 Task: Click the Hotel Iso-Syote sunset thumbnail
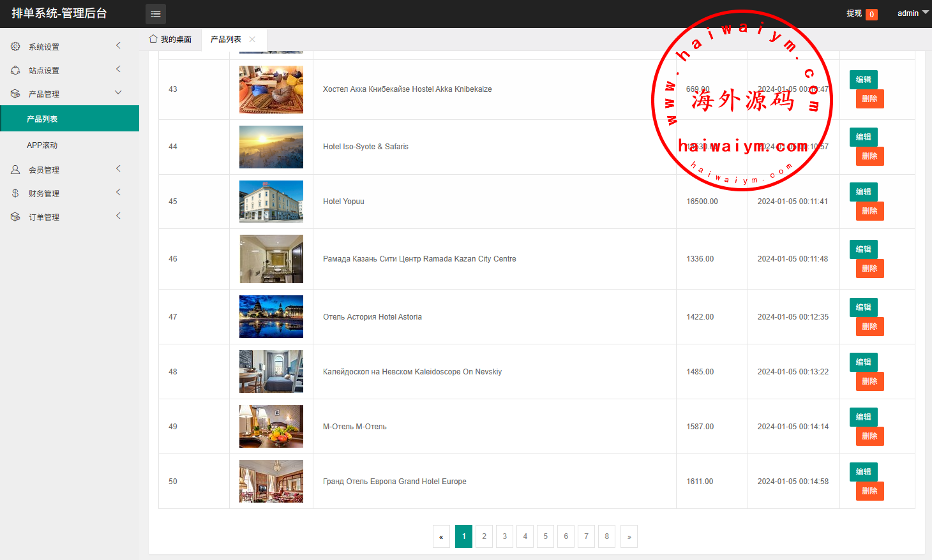click(271, 147)
